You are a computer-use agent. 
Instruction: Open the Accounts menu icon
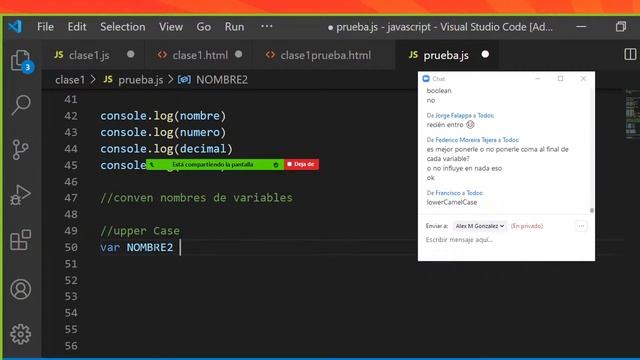point(20,289)
